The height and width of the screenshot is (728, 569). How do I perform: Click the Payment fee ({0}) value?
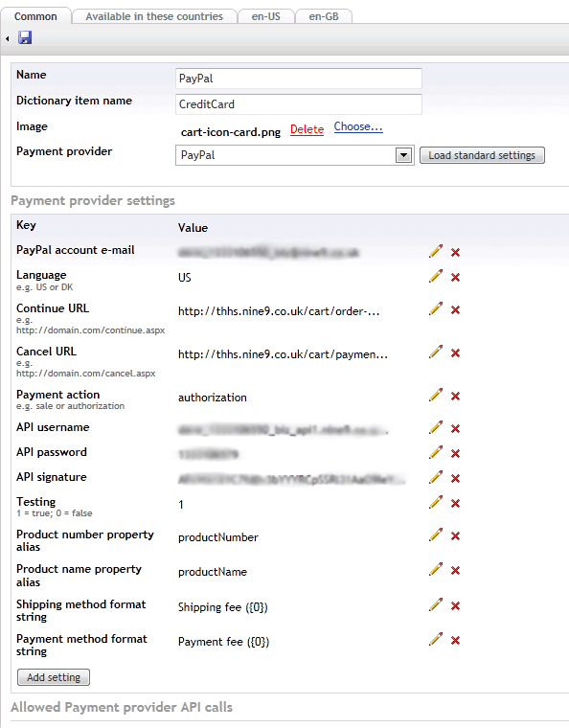(223, 642)
